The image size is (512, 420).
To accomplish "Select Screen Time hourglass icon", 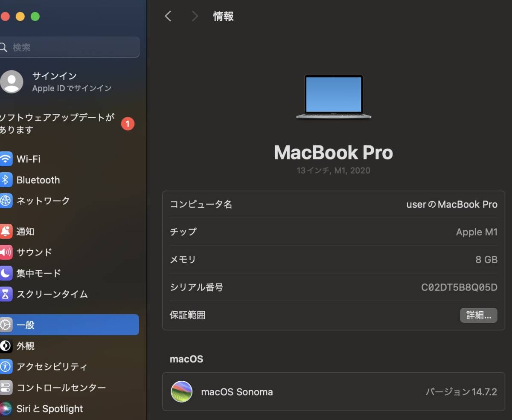I will 6,294.
